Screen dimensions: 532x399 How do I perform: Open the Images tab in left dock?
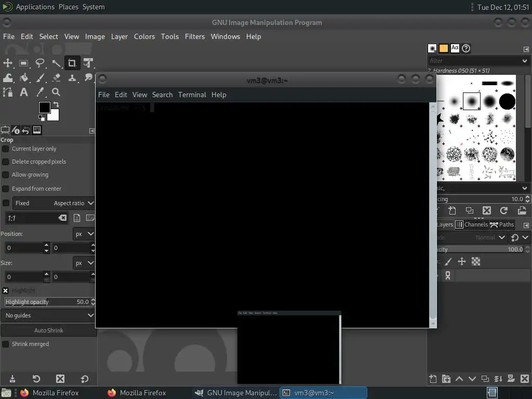[x=37, y=130]
